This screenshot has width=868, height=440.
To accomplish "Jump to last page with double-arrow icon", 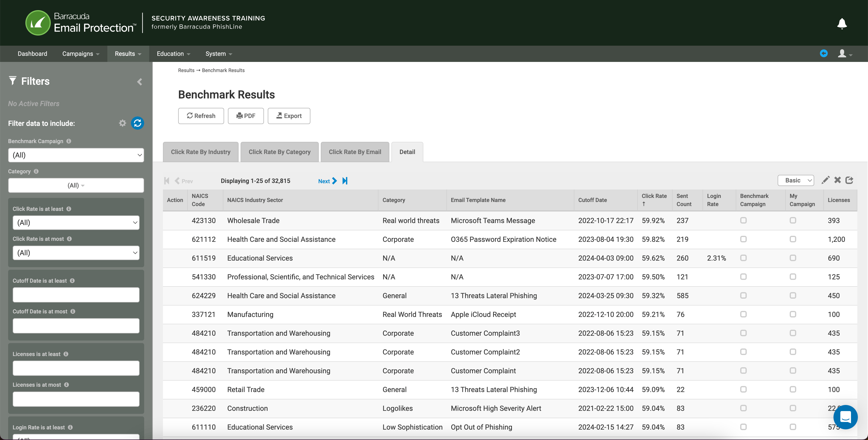I will point(345,181).
